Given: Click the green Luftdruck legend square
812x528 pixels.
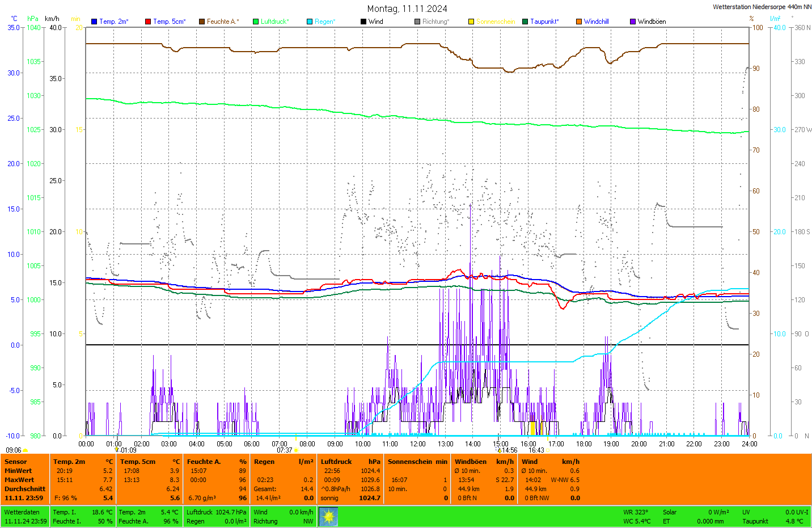Looking at the screenshot, I should 256,22.
